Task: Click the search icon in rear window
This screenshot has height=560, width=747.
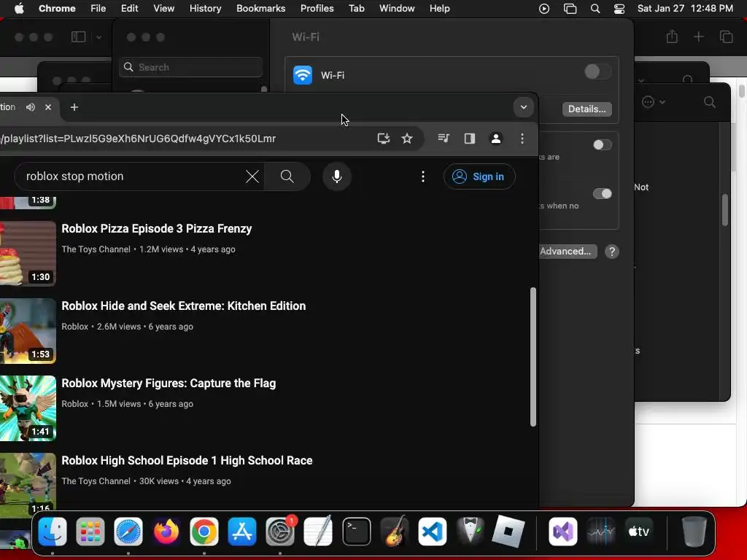Action: 709,102
